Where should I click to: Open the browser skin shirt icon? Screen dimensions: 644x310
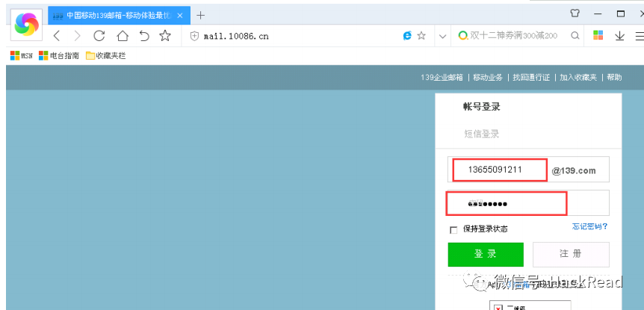[x=575, y=13]
